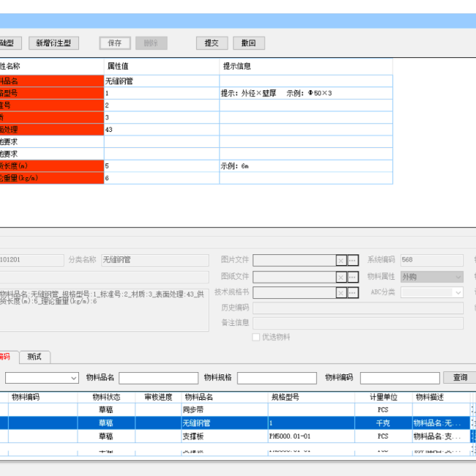
Task: Click the 审核进度 column header
Action: point(158,397)
